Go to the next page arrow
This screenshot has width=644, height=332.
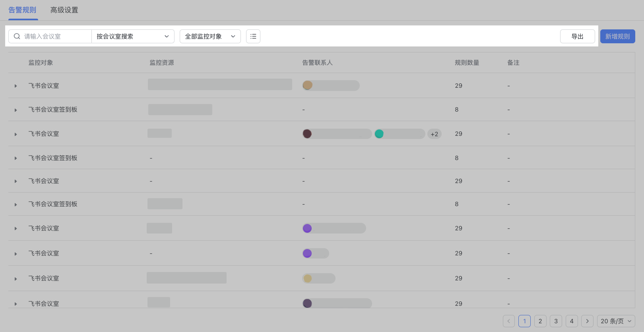[x=587, y=321]
